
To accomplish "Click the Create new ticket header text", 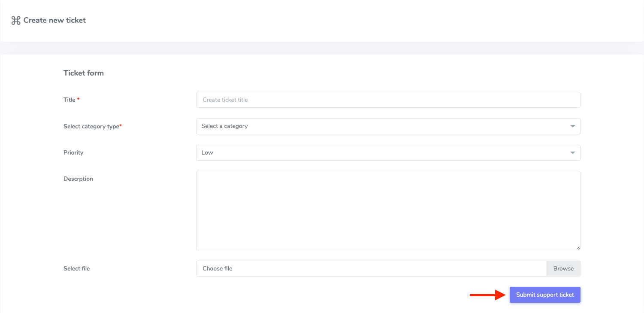I will (x=54, y=20).
